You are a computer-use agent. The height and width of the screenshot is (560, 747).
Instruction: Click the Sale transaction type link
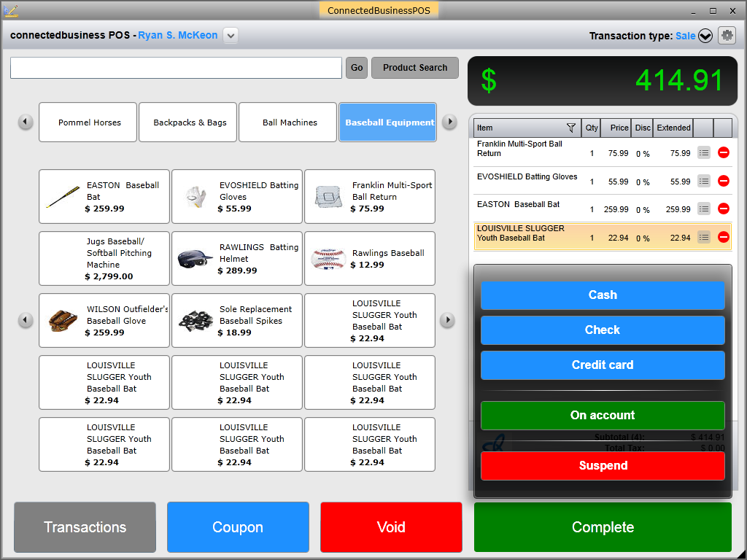(x=685, y=36)
